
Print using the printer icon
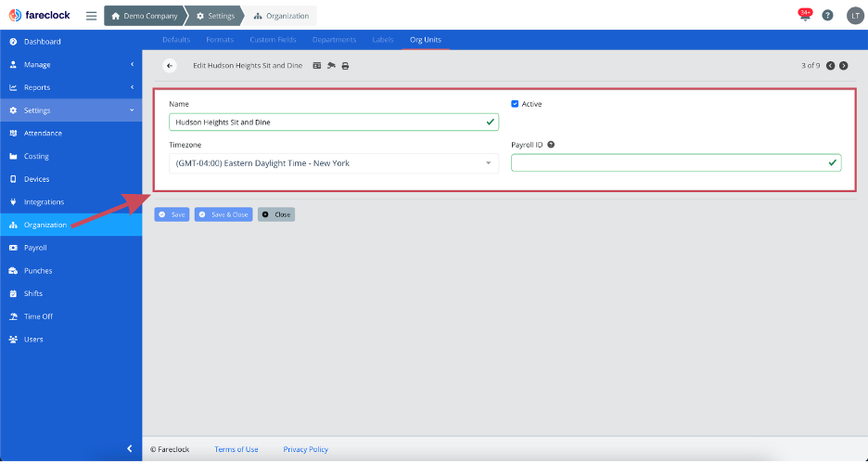(345, 66)
